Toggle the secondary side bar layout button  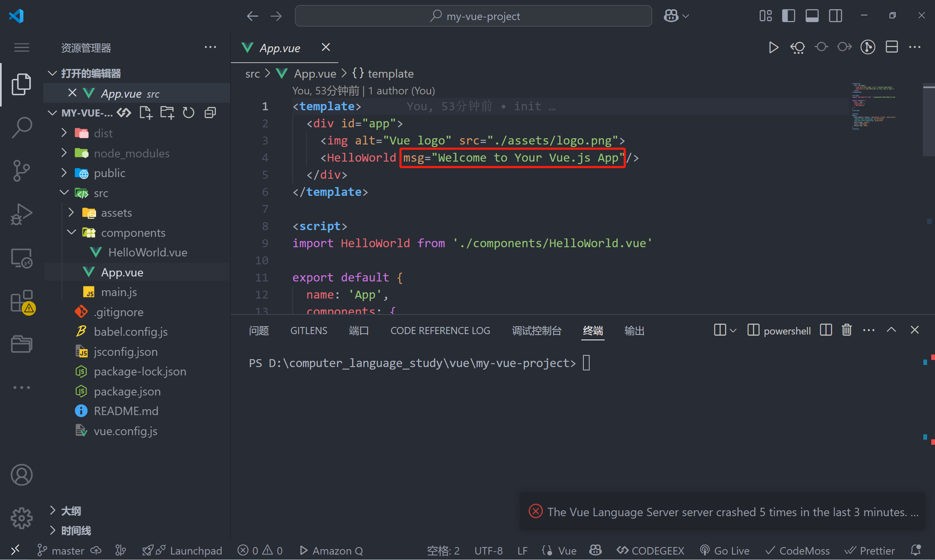coord(836,16)
